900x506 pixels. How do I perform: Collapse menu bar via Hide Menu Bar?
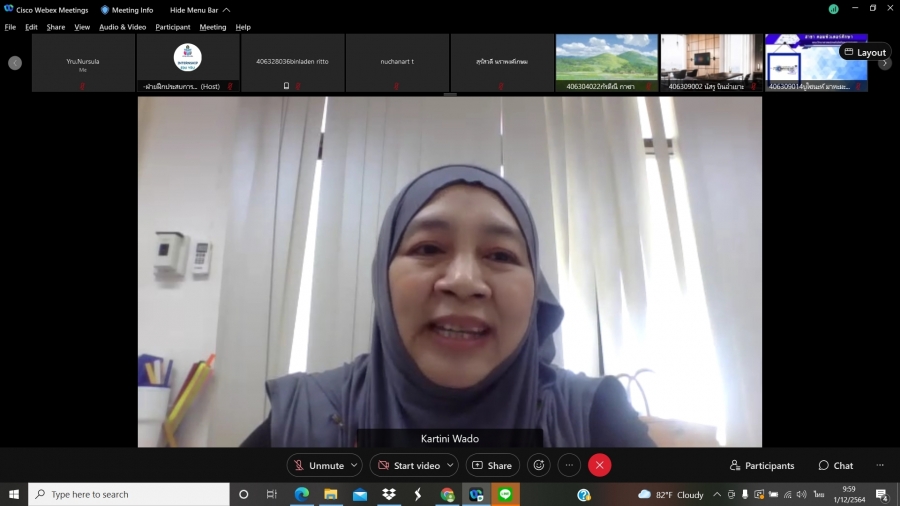(x=199, y=9)
